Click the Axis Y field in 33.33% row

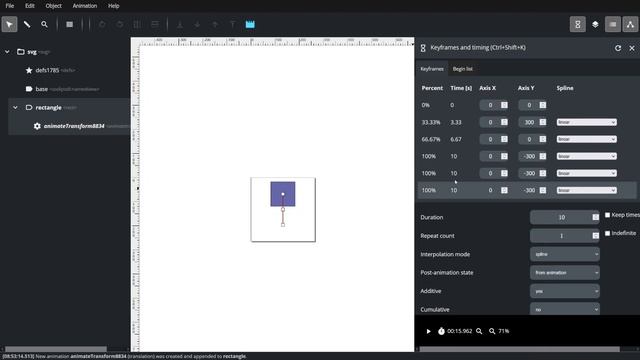[x=529, y=122]
